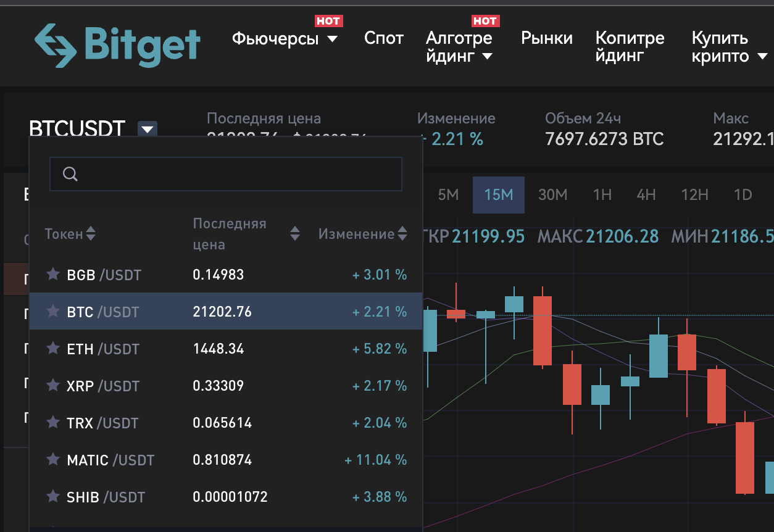The image size is (774, 532).
Task: Click ETH price 1448.34
Action: click(x=218, y=349)
